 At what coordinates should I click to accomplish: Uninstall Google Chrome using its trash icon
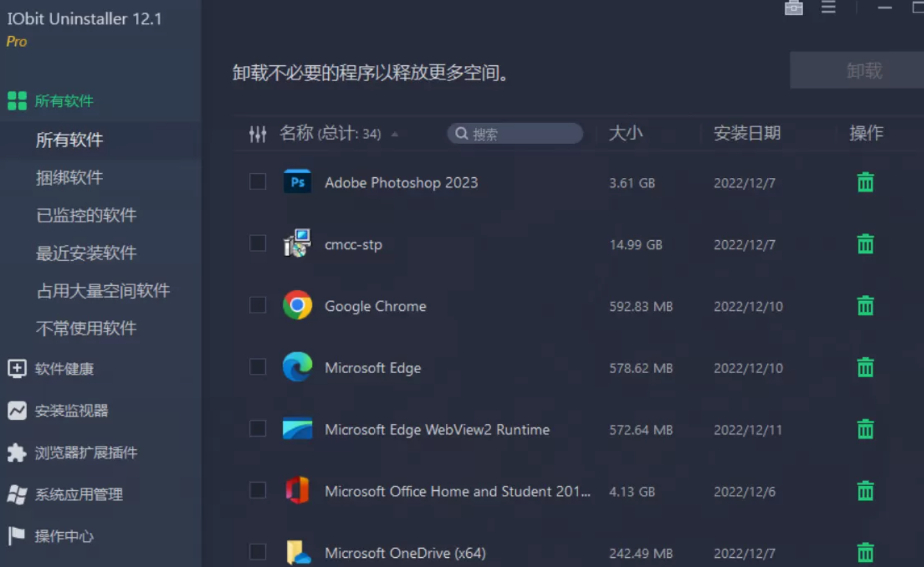pos(865,305)
